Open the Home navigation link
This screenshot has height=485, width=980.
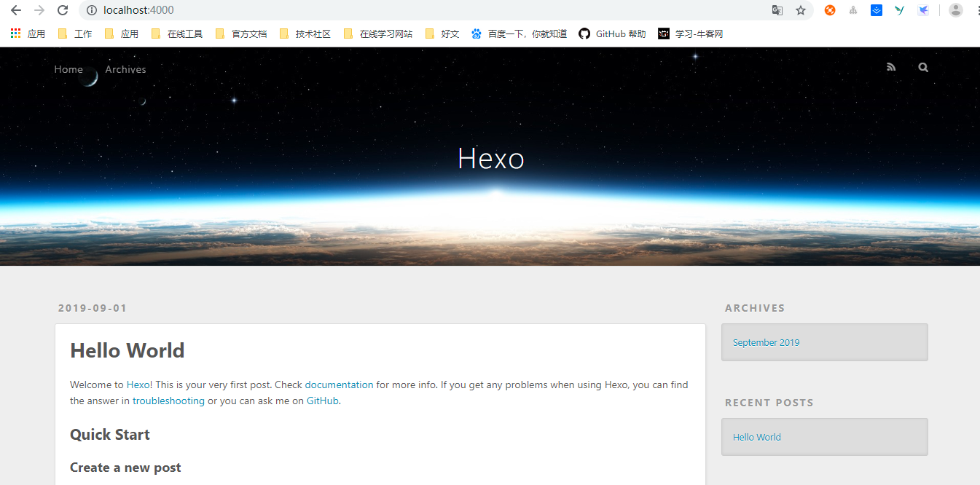point(68,69)
